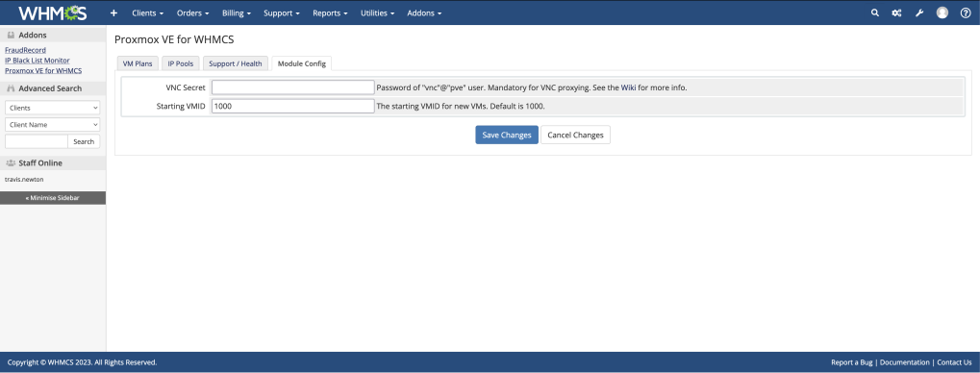This screenshot has height=373, width=980.
Task: Save Changes to module config
Action: point(507,135)
